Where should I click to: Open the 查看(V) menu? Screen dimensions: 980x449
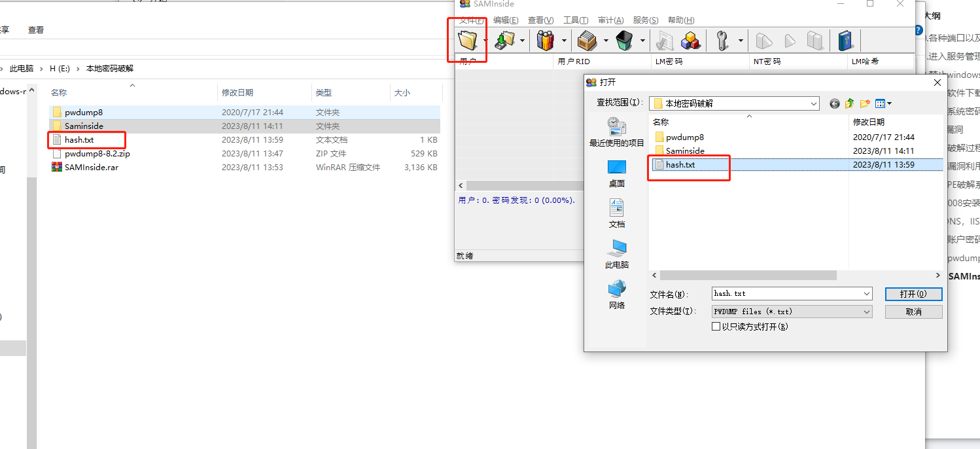pos(540,20)
